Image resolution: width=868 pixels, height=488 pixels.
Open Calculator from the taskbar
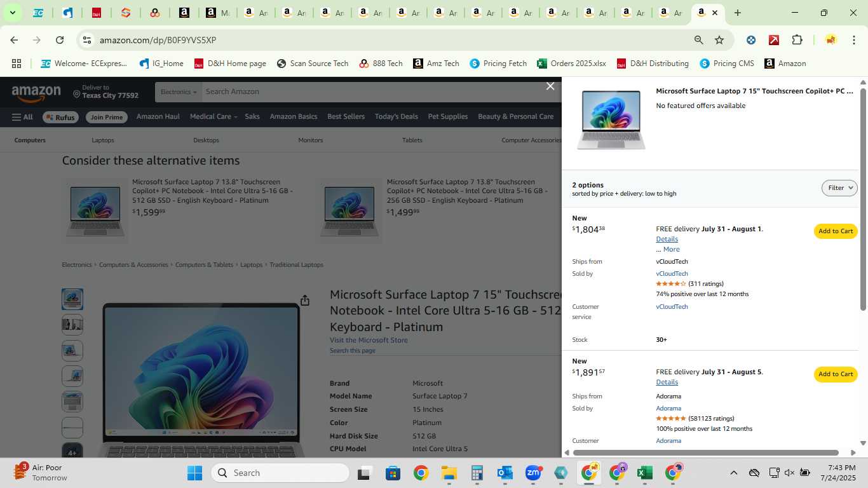point(477,473)
